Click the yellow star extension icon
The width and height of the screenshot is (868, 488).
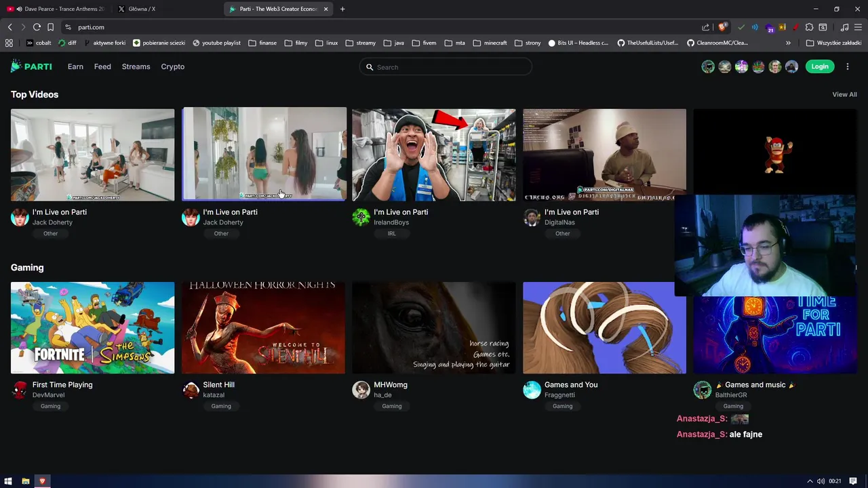783,27
